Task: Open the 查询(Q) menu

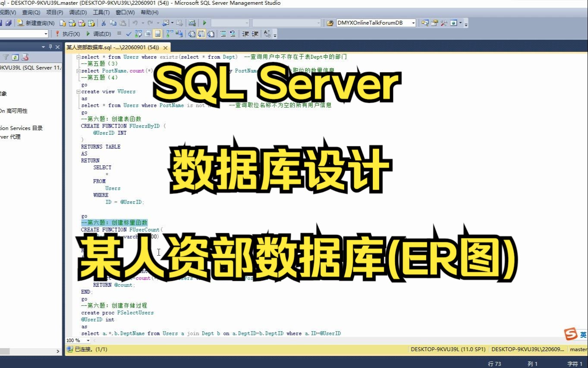Action: pyautogui.click(x=31, y=13)
